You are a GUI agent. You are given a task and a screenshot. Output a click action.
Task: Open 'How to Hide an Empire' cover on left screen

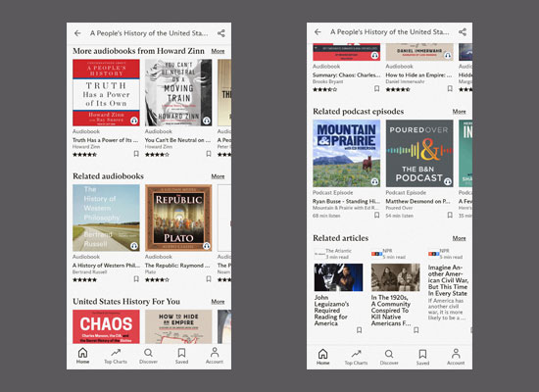point(178,326)
